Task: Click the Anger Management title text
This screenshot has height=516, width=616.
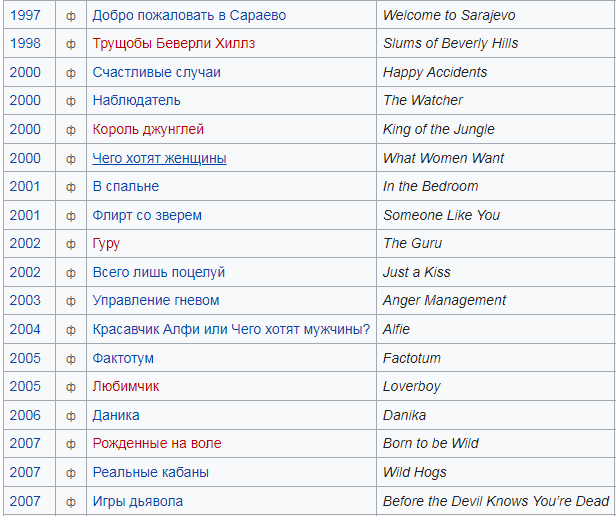Action: pyautogui.click(x=445, y=301)
